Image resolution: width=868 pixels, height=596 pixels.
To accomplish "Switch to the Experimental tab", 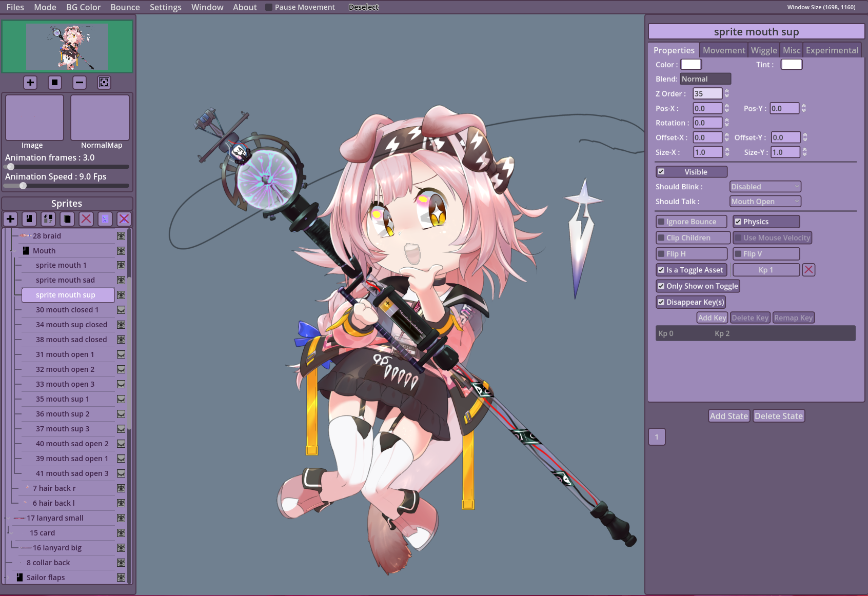I will (x=832, y=50).
